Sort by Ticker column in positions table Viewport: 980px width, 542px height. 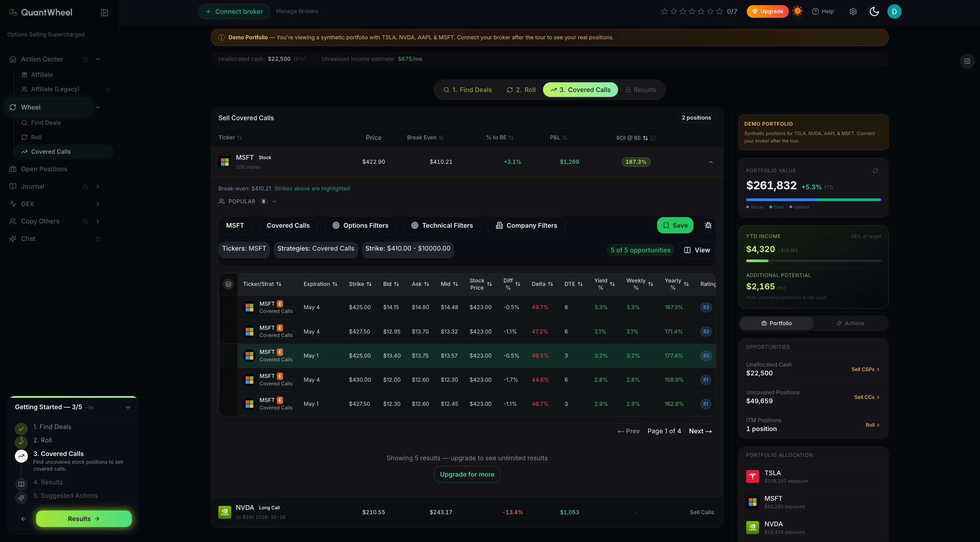pyautogui.click(x=230, y=137)
